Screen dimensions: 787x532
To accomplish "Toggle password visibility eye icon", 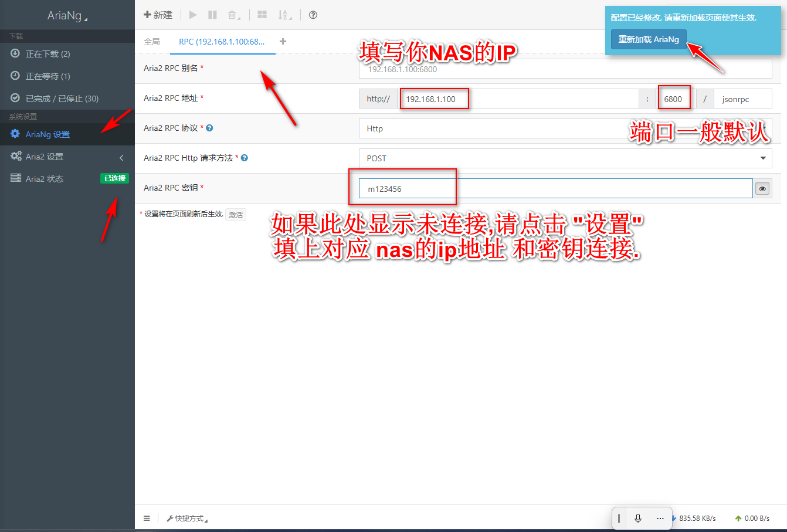I will click(762, 189).
